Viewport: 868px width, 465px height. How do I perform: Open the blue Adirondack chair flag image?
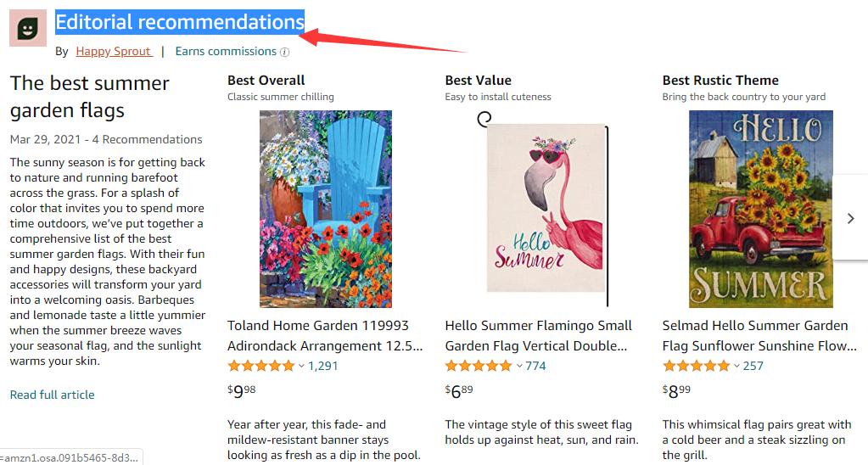tap(314, 209)
